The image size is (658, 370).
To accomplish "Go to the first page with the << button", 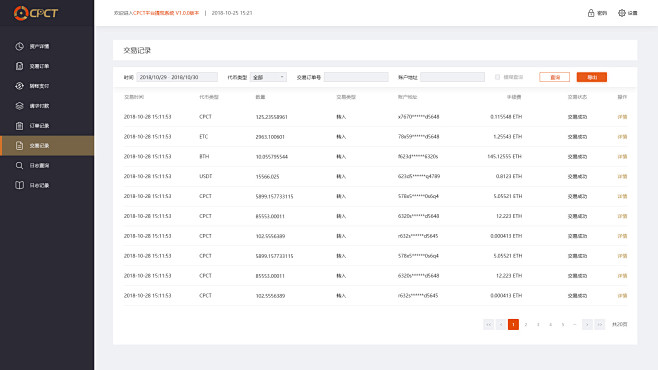I will 488,324.
